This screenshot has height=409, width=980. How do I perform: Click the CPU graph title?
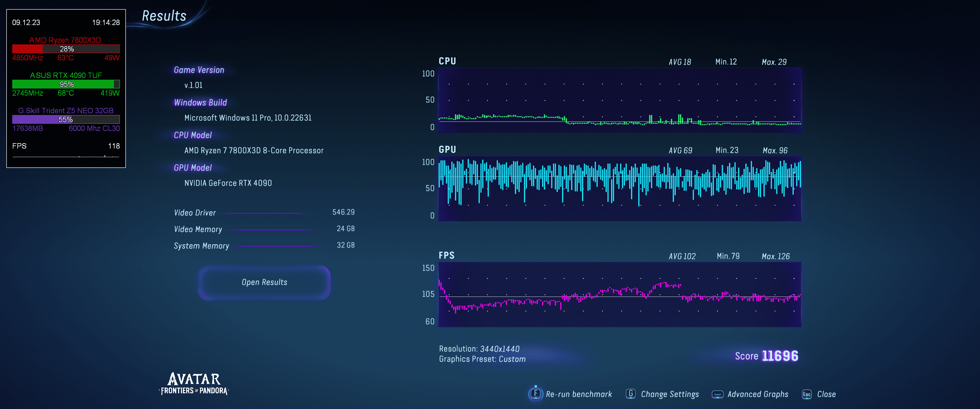[447, 61]
